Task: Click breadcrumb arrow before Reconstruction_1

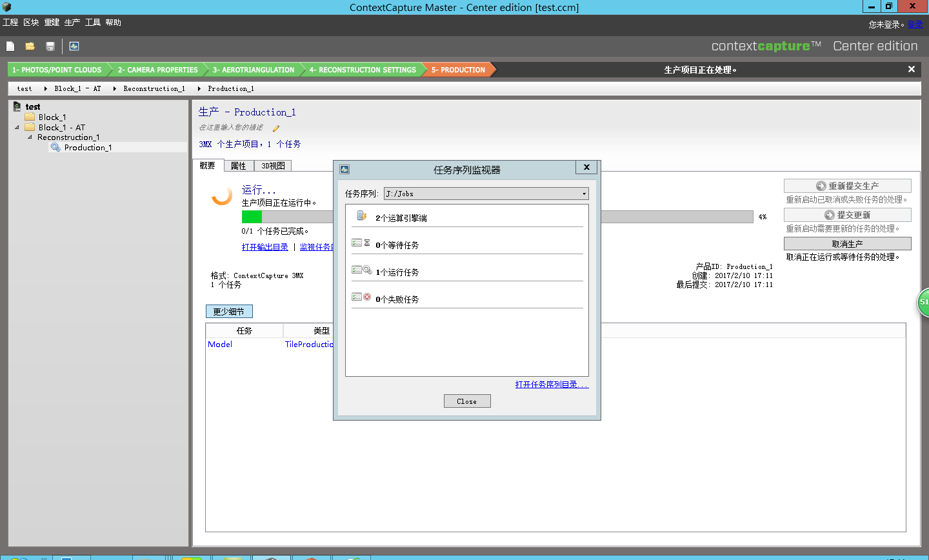Action: pos(114,88)
